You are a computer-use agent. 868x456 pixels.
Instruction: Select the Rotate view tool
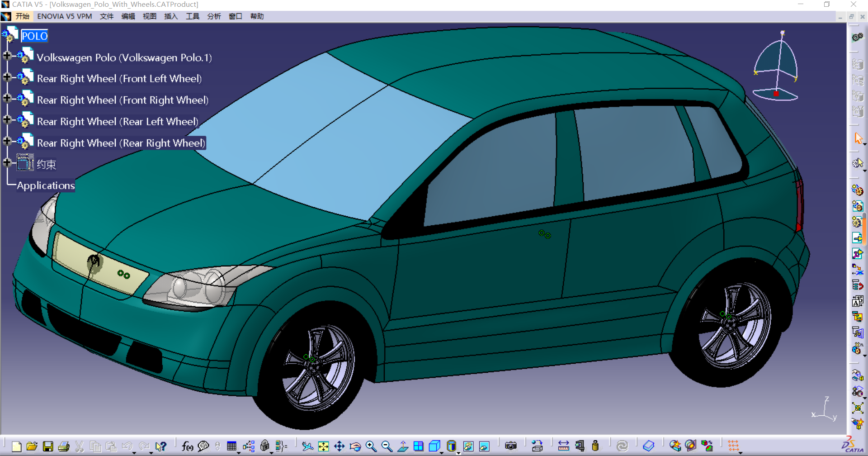click(355, 446)
